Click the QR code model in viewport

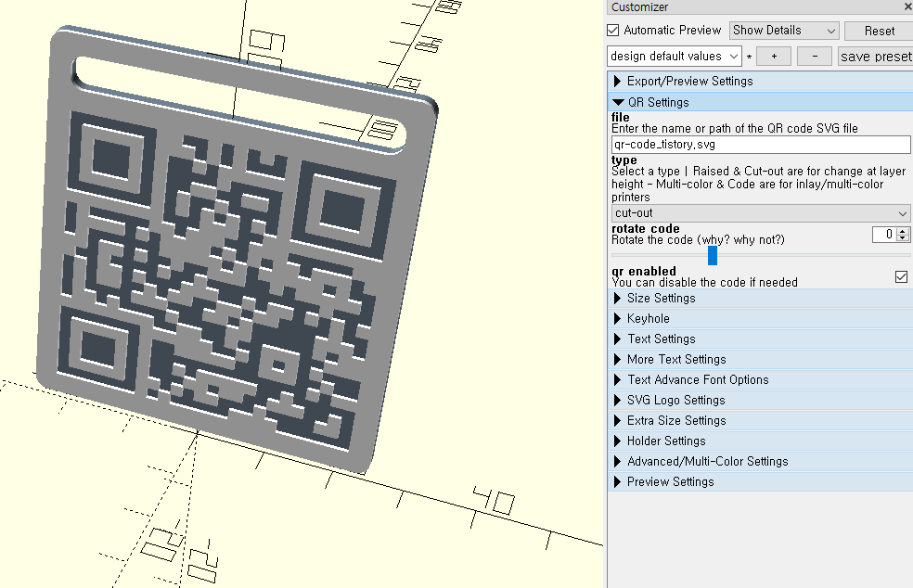236,250
